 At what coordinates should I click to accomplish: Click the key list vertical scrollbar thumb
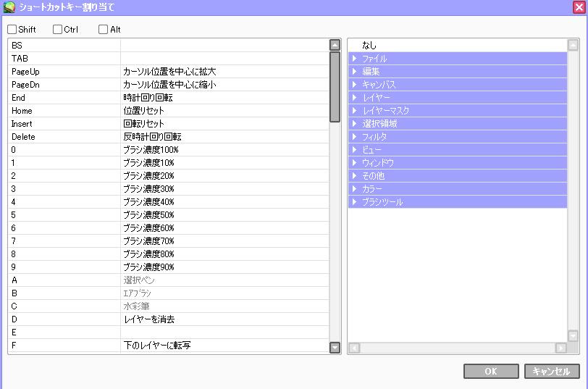(335, 87)
